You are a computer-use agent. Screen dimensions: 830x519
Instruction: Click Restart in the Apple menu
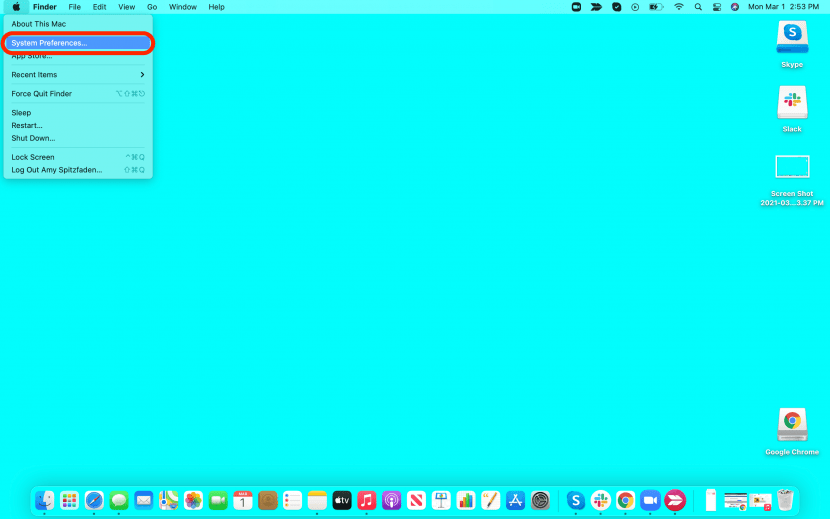click(27, 126)
